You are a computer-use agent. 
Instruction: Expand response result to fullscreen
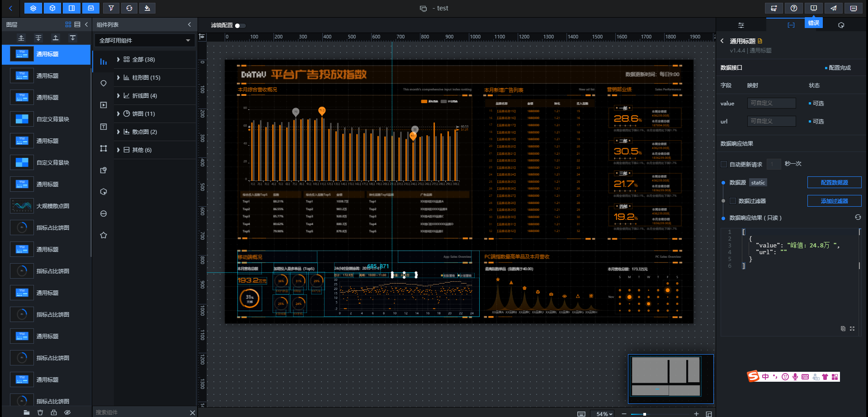852,329
